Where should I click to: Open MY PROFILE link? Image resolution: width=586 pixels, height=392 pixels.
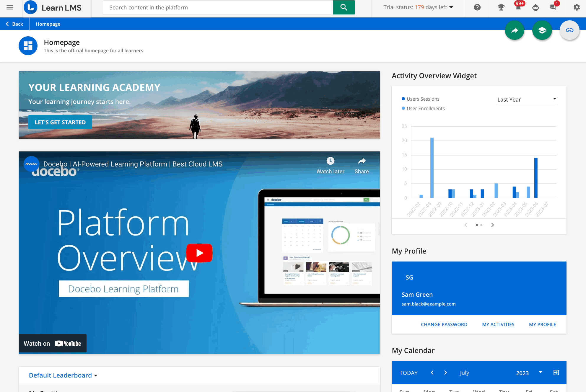click(542, 324)
